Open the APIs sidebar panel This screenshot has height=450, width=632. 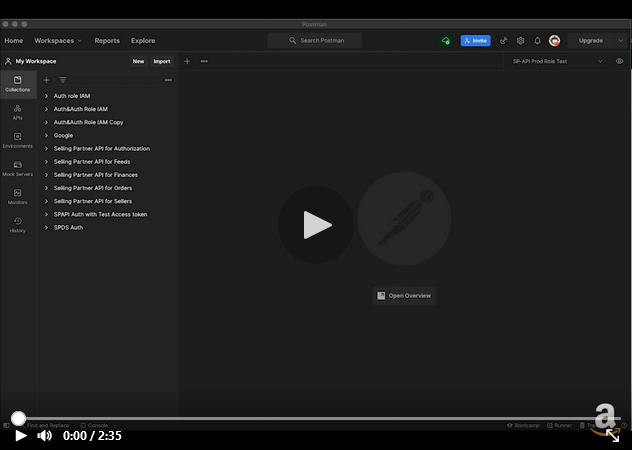pos(17,112)
